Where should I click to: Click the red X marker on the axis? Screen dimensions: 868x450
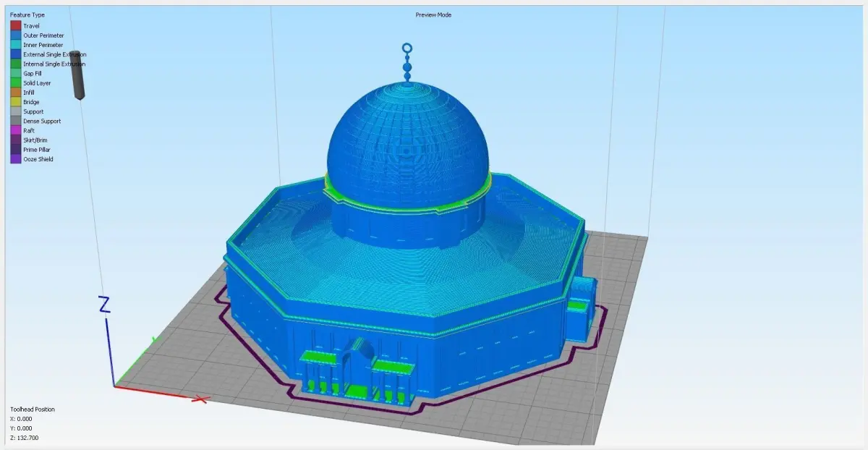point(202,399)
